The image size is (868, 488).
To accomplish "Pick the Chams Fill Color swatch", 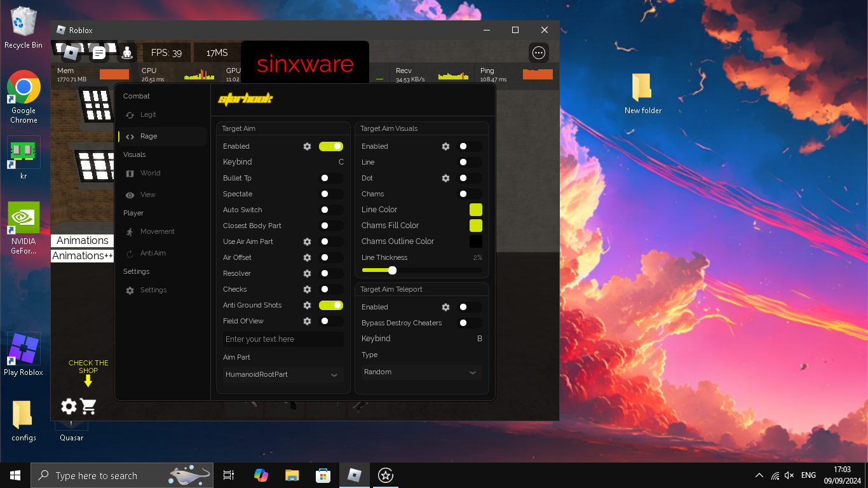I will [x=476, y=226].
